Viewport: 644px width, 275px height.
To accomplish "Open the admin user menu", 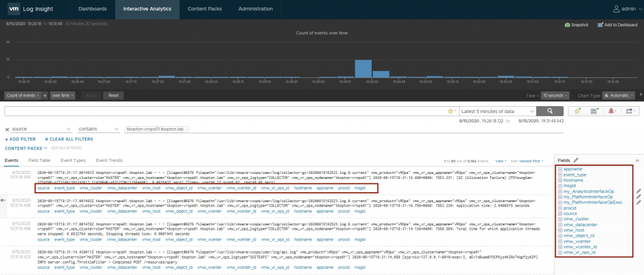I will click(x=627, y=9).
